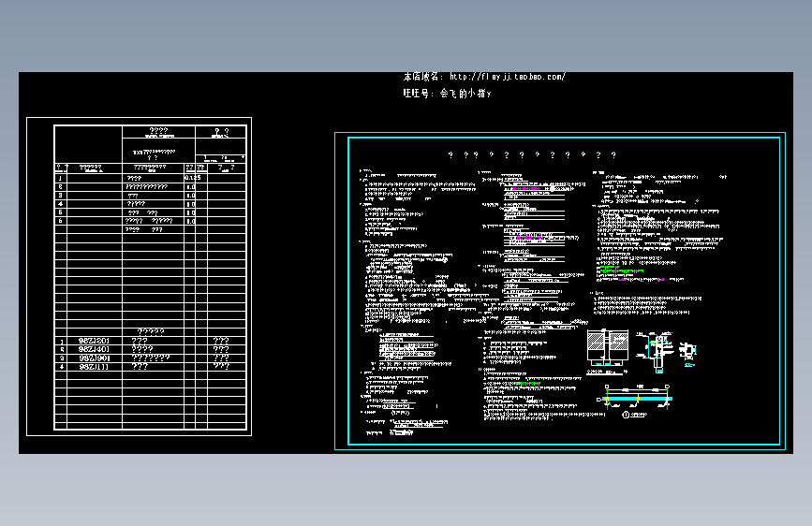Select the circled number 1 detail label
This screenshot has height=526, width=812.
[x=626, y=415]
